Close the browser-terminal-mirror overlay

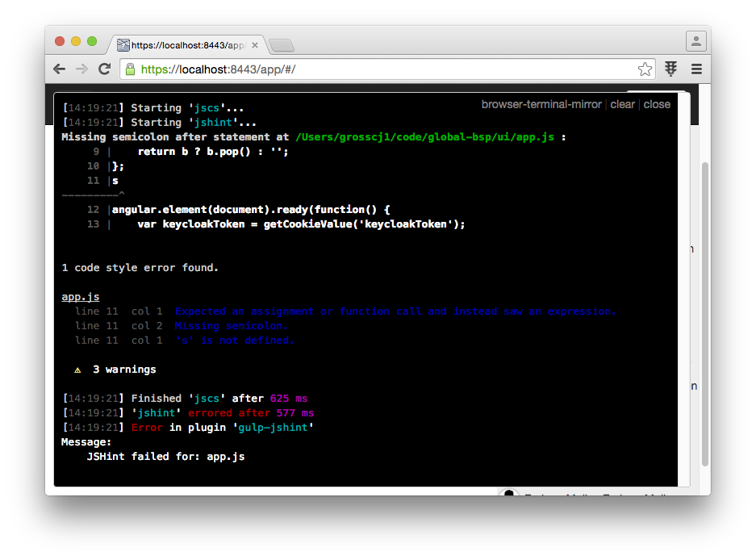point(657,104)
